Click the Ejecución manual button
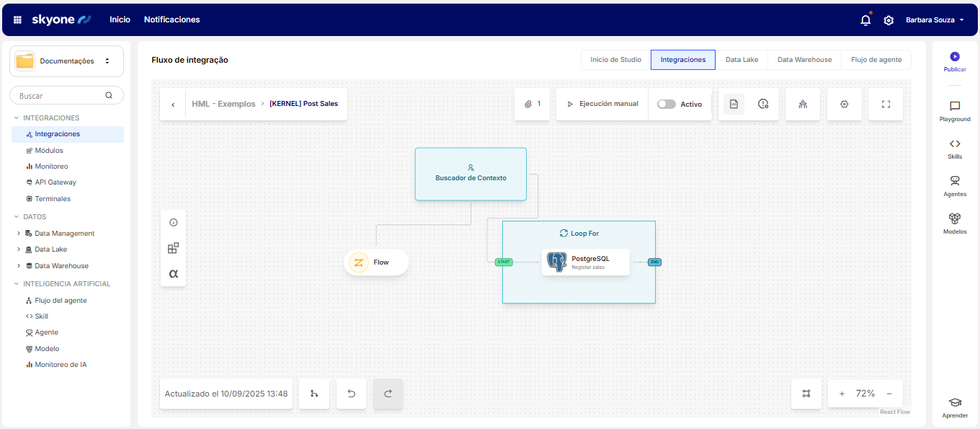Screen dimensions: 980x429 602,104
